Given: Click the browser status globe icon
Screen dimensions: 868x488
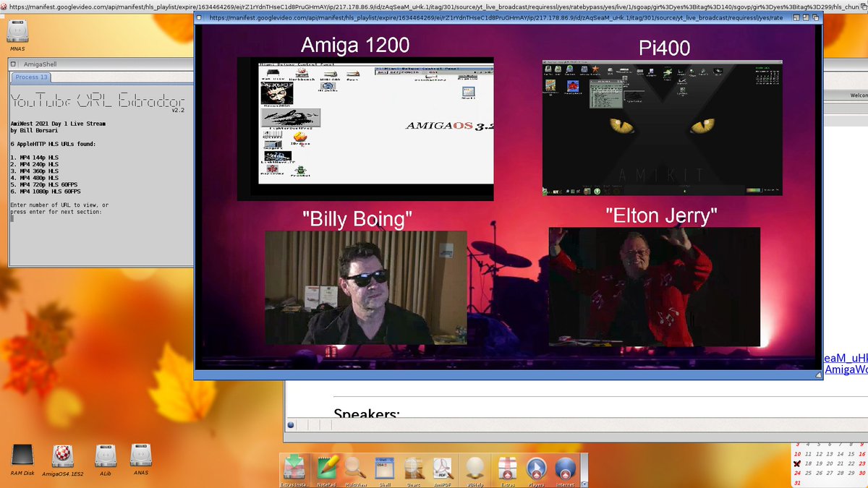Looking at the screenshot, I should pos(291,425).
